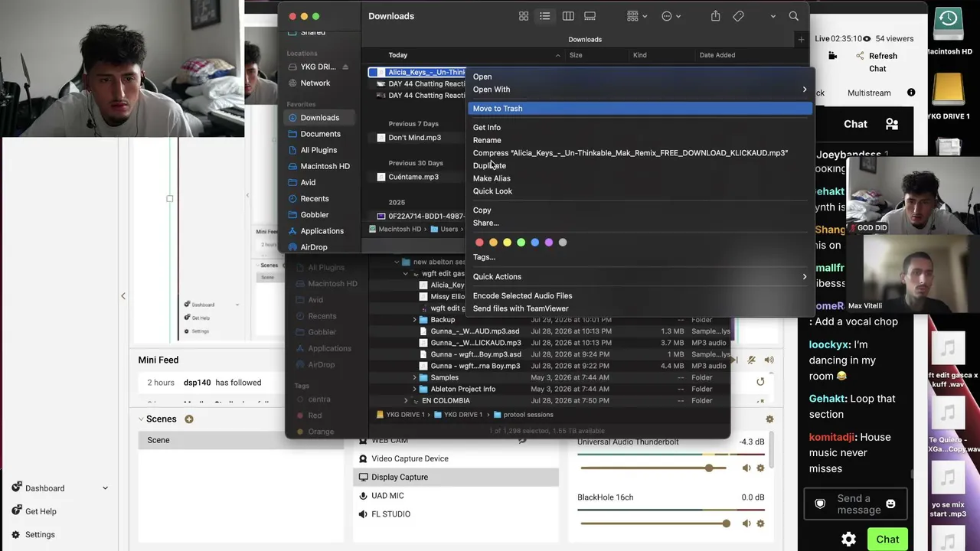Open Finder search magnifier
The width and height of the screenshot is (980, 551).
[794, 16]
